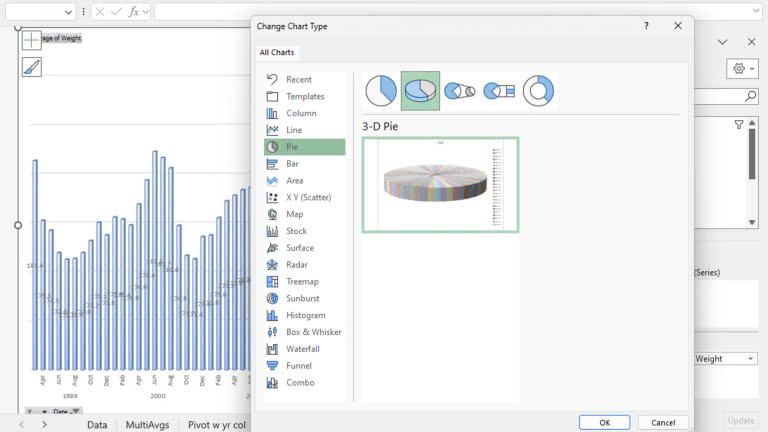The image size is (768, 432).
Task: Click the Chart Elements plus icon
Action: [x=32, y=40]
